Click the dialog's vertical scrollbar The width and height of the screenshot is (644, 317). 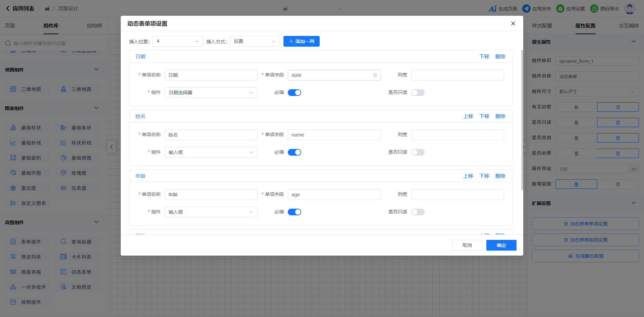(x=522, y=121)
